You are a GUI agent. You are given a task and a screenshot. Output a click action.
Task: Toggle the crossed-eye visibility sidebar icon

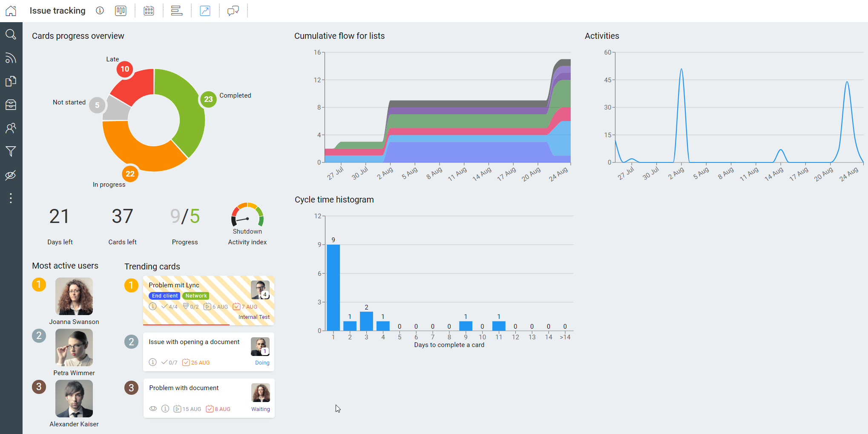[11, 175]
